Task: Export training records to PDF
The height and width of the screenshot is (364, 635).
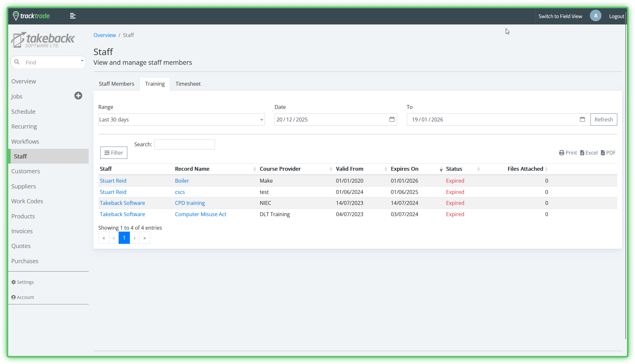Action: (608, 153)
